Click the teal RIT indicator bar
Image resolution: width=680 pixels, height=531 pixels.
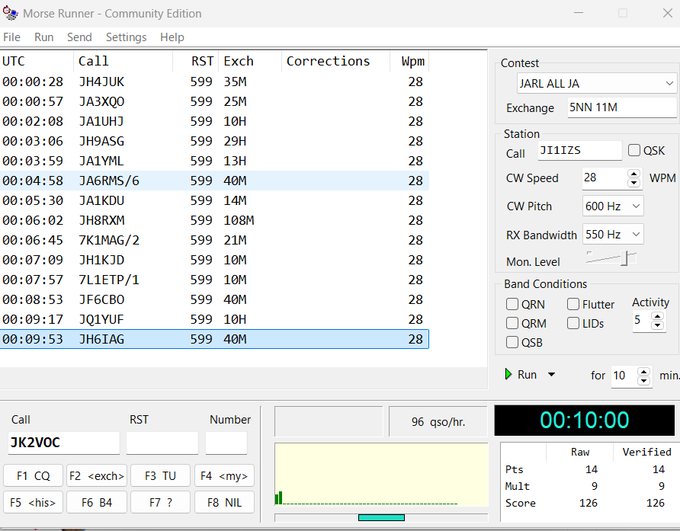382,518
